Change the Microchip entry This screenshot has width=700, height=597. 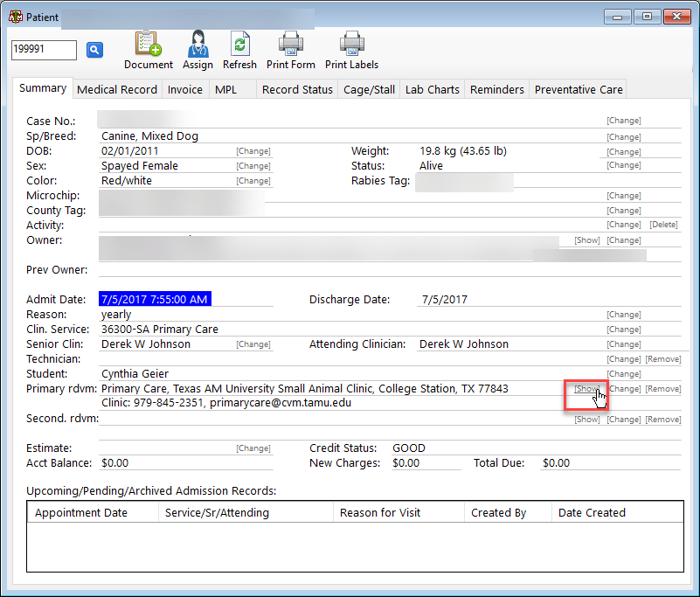(624, 196)
